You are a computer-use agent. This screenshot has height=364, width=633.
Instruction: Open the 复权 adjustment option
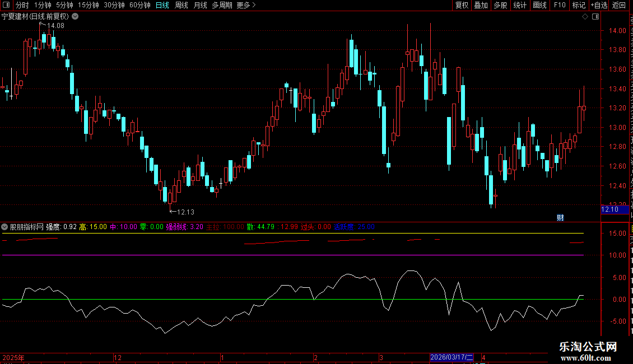tap(462, 5)
